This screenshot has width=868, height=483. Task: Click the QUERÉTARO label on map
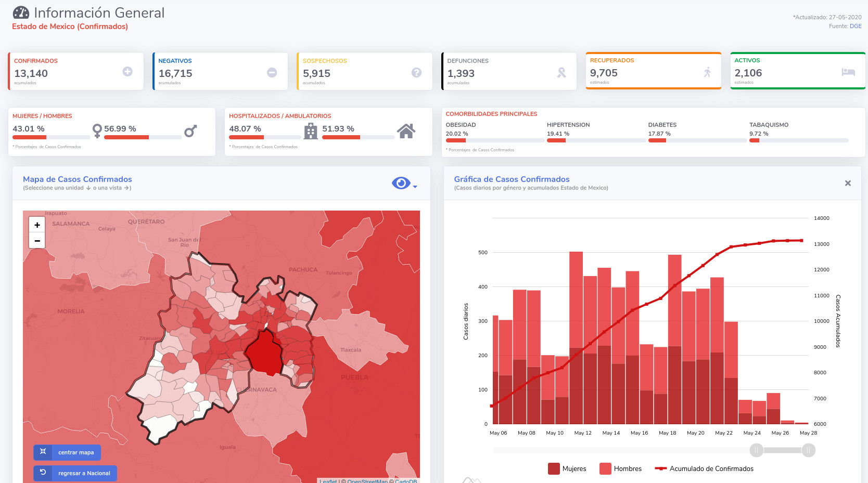(146, 222)
